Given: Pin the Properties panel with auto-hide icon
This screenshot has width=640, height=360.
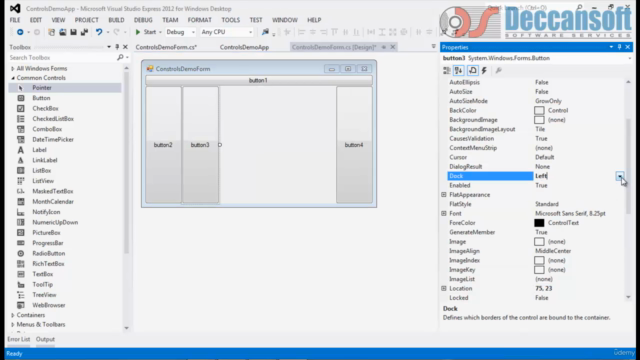Looking at the screenshot, I should [x=619, y=47].
